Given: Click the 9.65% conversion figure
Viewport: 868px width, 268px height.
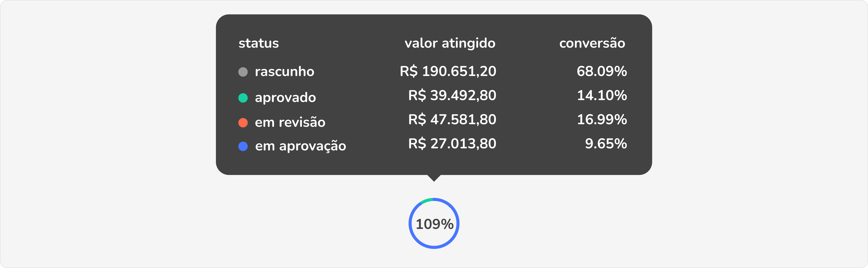Looking at the screenshot, I should pos(606,144).
